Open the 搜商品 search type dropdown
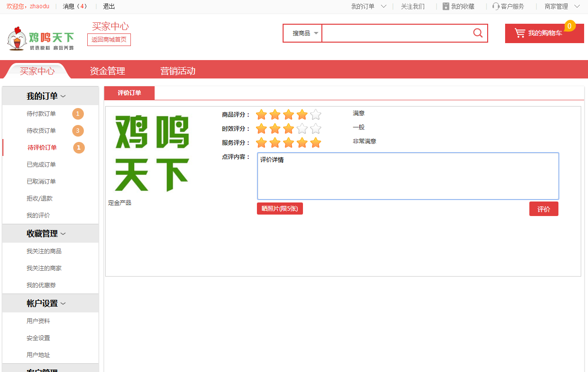The height and width of the screenshot is (372, 588). (305, 33)
